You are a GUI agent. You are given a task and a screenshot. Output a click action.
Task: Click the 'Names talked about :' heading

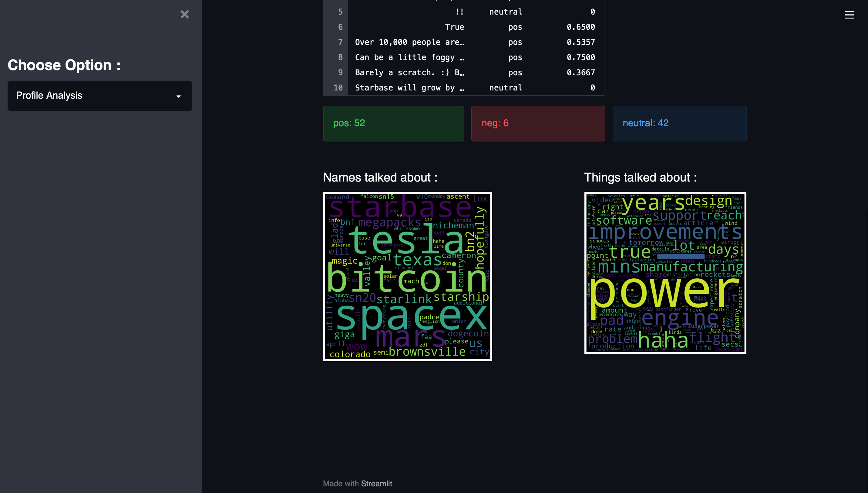(380, 177)
